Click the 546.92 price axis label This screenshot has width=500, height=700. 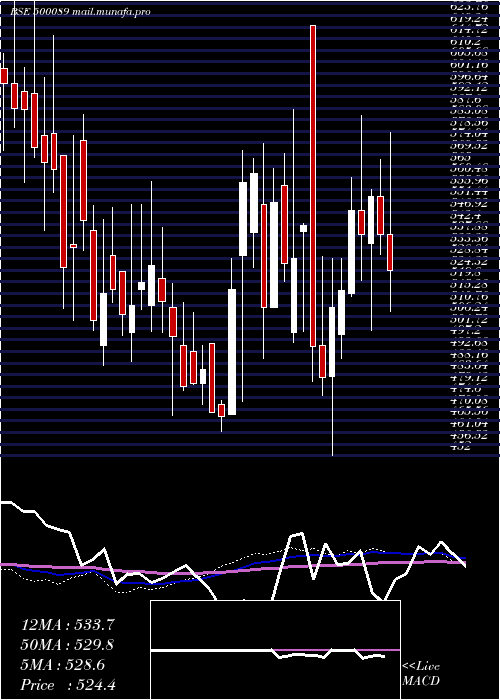click(468, 204)
